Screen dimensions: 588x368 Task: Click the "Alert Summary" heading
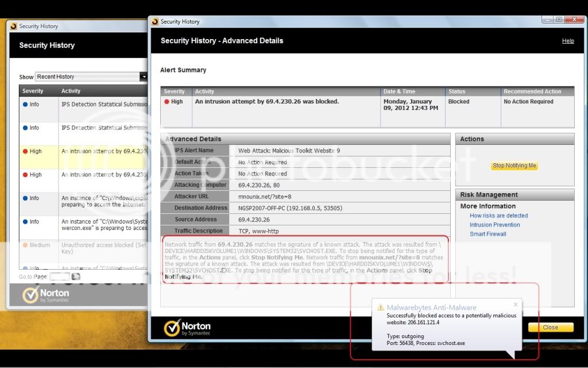tap(183, 70)
